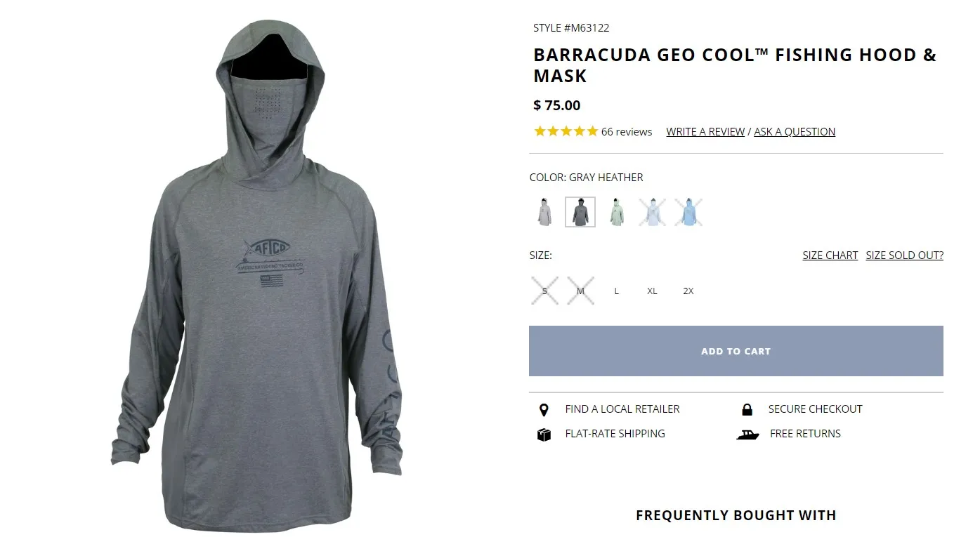Click the flat-rate shipping box icon
Viewport: 980px width, 537px height.
pos(544,435)
